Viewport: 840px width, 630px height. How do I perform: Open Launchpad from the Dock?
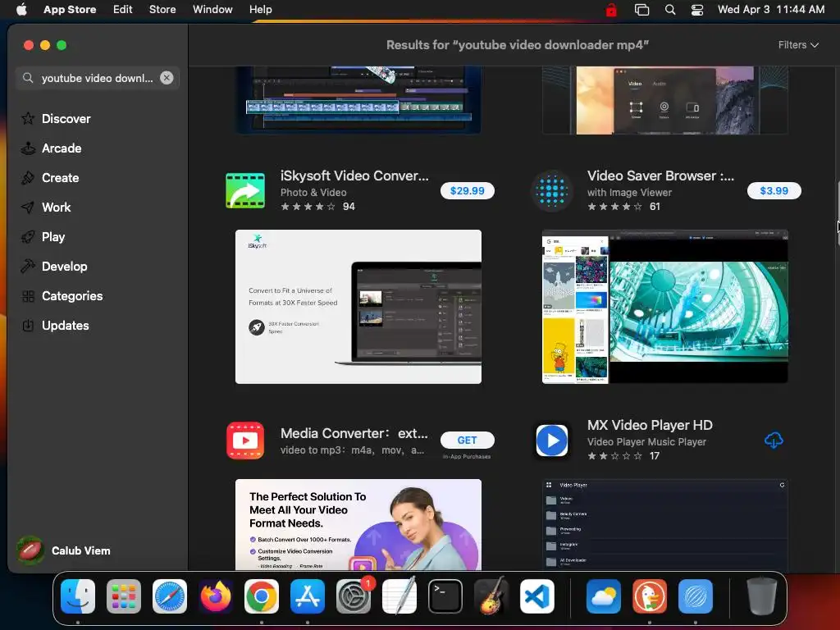pyautogui.click(x=124, y=596)
